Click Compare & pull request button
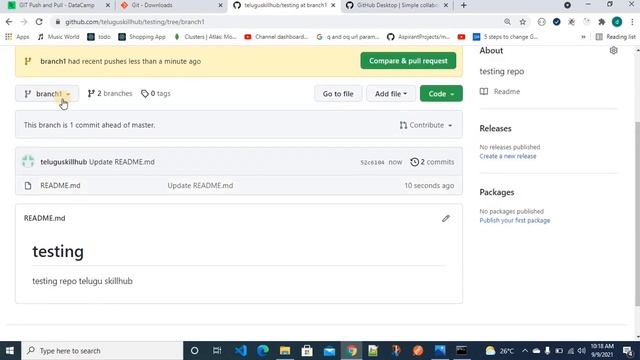The height and width of the screenshot is (360, 640). click(x=408, y=61)
